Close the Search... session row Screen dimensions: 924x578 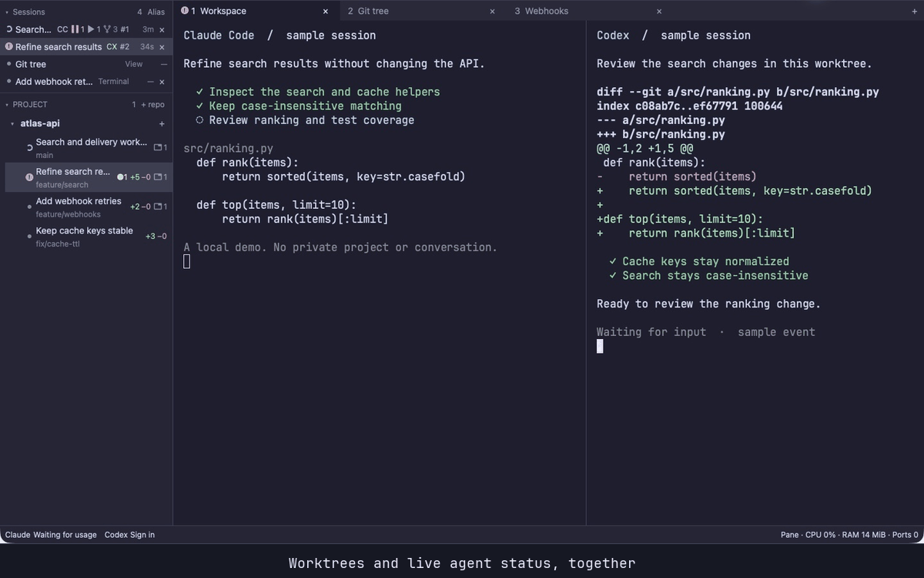pyautogui.click(x=162, y=29)
